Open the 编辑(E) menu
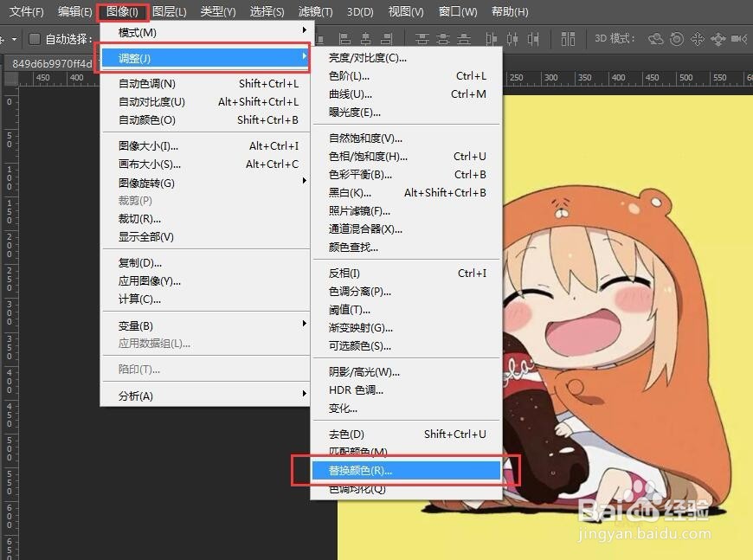 [74, 11]
